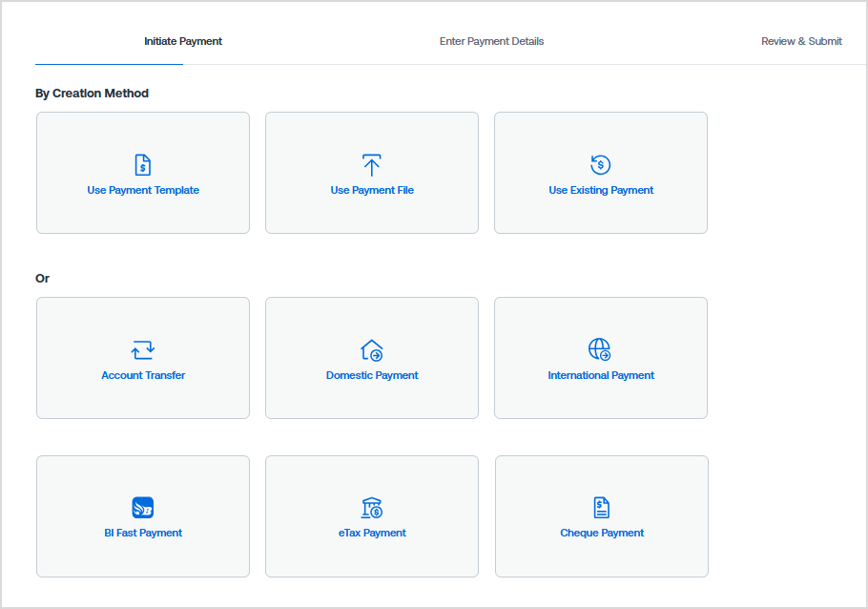The height and width of the screenshot is (609, 868).
Task: Open Domestic Payment text link
Action: click(x=372, y=375)
